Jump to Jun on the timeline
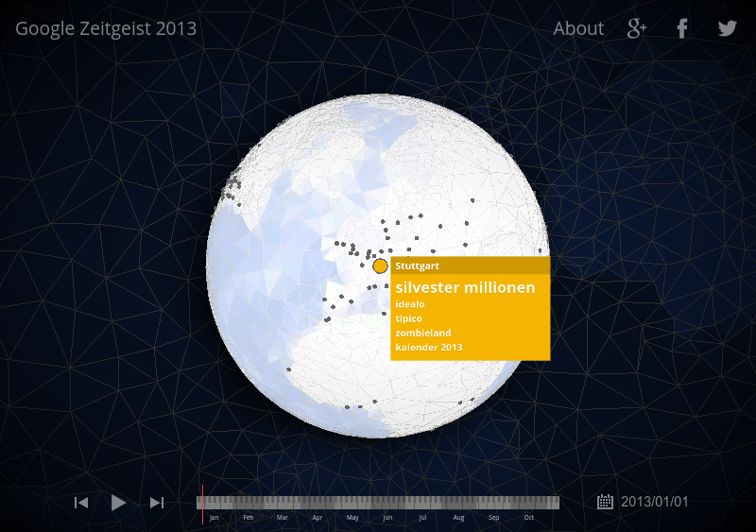756x532 pixels. (x=387, y=504)
